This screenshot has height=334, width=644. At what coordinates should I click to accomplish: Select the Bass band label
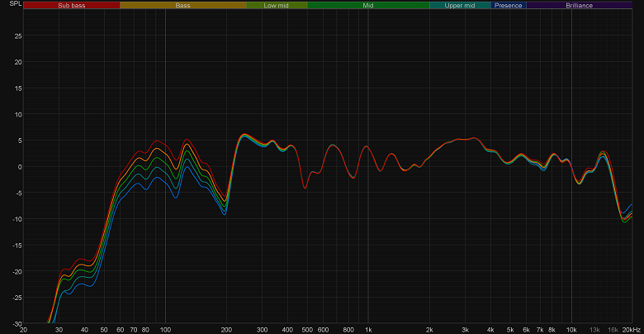click(182, 5)
